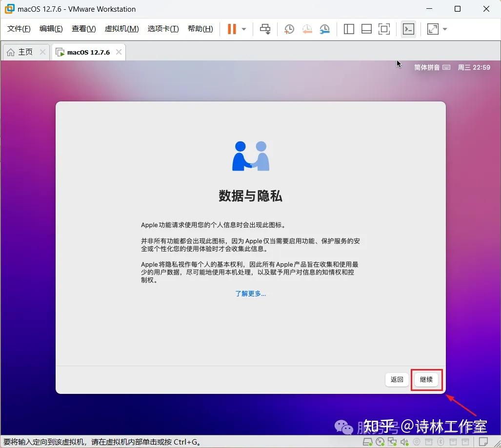
Task: Select the macOS 12.7.6 tab
Action: 88,52
